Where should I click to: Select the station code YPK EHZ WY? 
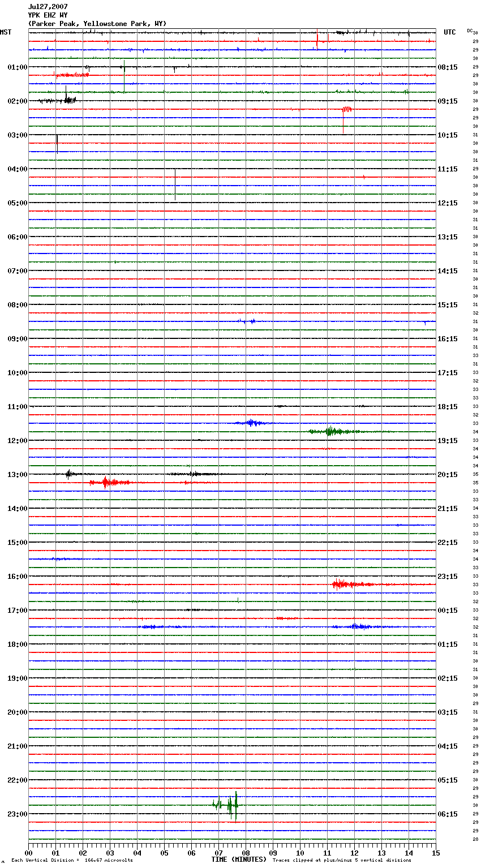(x=48, y=15)
